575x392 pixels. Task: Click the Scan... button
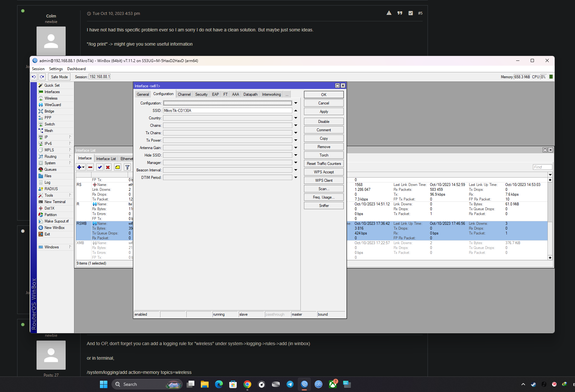click(324, 189)
